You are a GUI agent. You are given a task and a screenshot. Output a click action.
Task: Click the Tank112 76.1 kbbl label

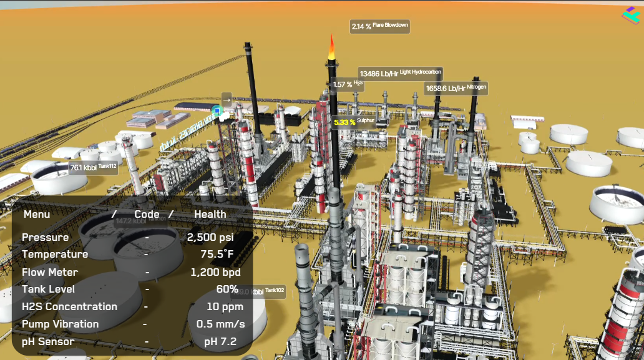click(93, 167)
